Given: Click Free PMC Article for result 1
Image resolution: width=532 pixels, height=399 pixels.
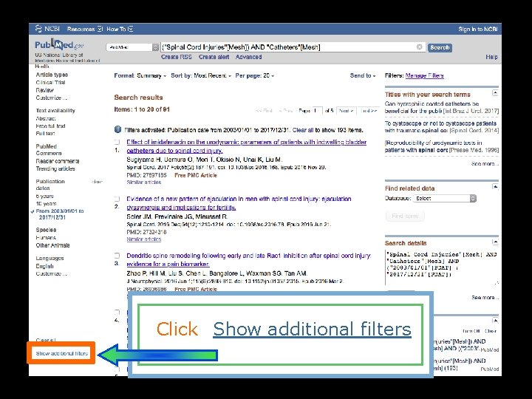Looking at the screenshot, I should [x=196, y=175].
